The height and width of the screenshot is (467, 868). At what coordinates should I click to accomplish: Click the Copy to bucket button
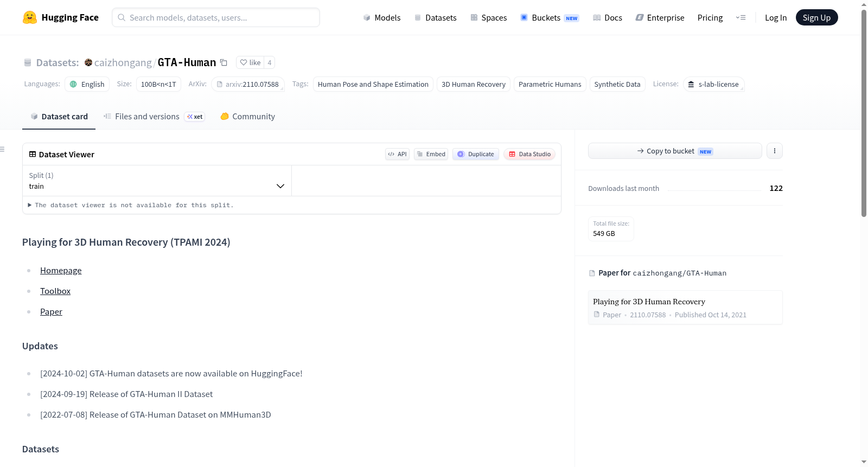pos(675,151)
